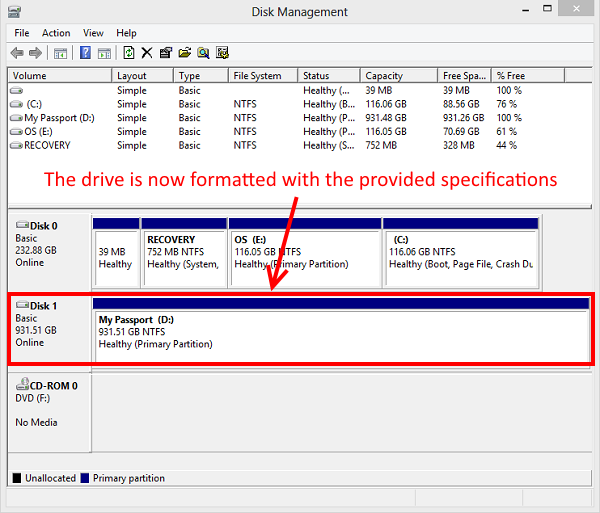
Task: Open the Action menu
Action: pyautogui.click(x=56, y=33)
